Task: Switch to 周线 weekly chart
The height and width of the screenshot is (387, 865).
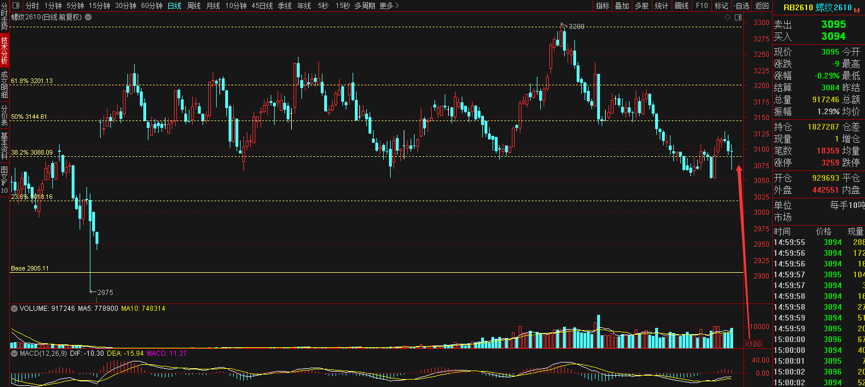Action: pos(194,6)
